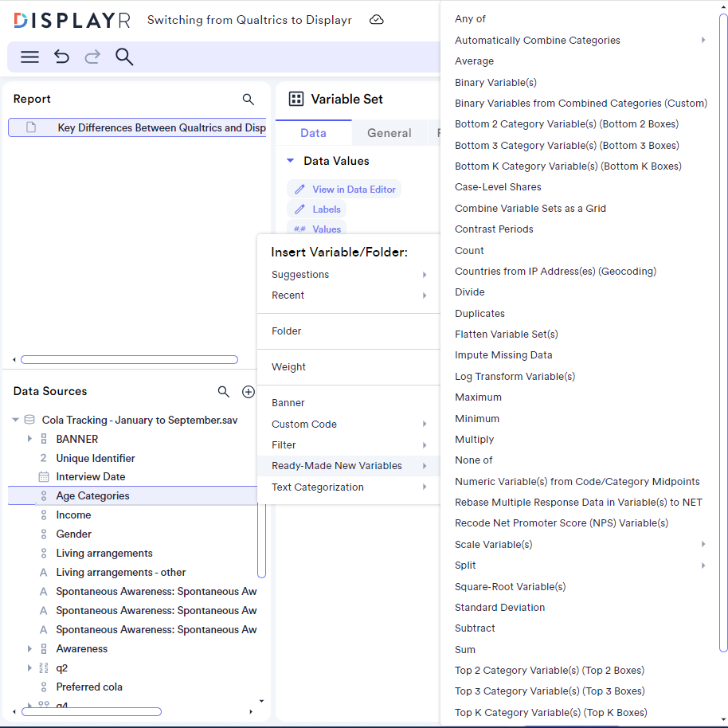Viewport: 728px width, 728px height.
Task: Click the calendar icon beside Interview Date
Action: [43, 476]
